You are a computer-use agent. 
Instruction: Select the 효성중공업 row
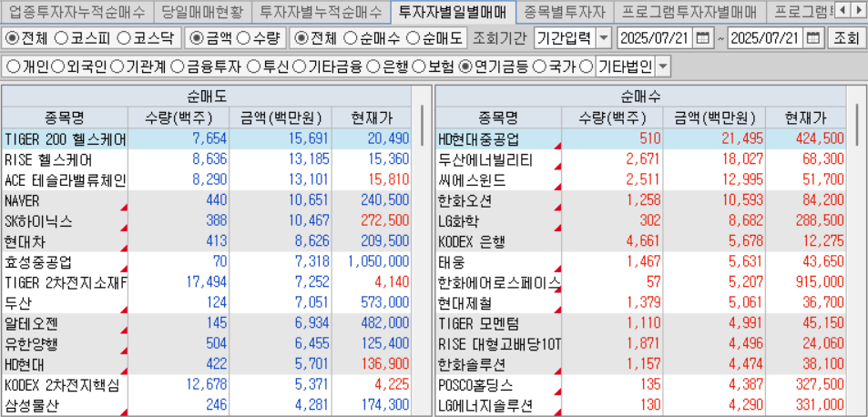[206, 262]
